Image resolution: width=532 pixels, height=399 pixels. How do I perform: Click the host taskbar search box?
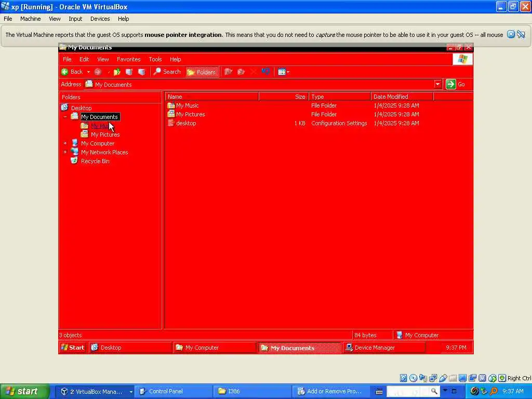click(413, 391)
